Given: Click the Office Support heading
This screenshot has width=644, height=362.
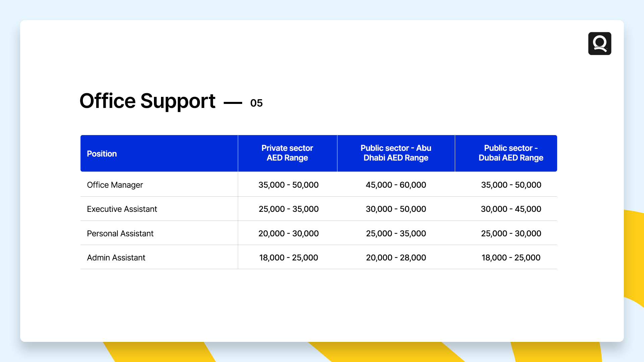Looking at the screenshot, I should 147,101.
